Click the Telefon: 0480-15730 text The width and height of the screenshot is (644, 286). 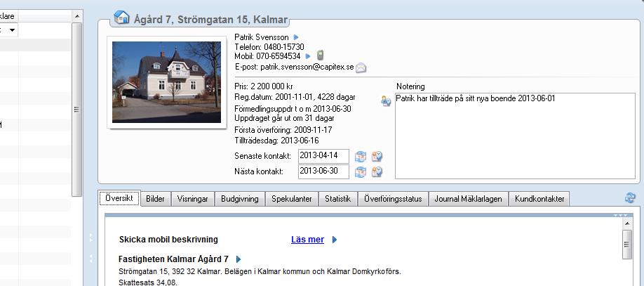pos(269,47)
